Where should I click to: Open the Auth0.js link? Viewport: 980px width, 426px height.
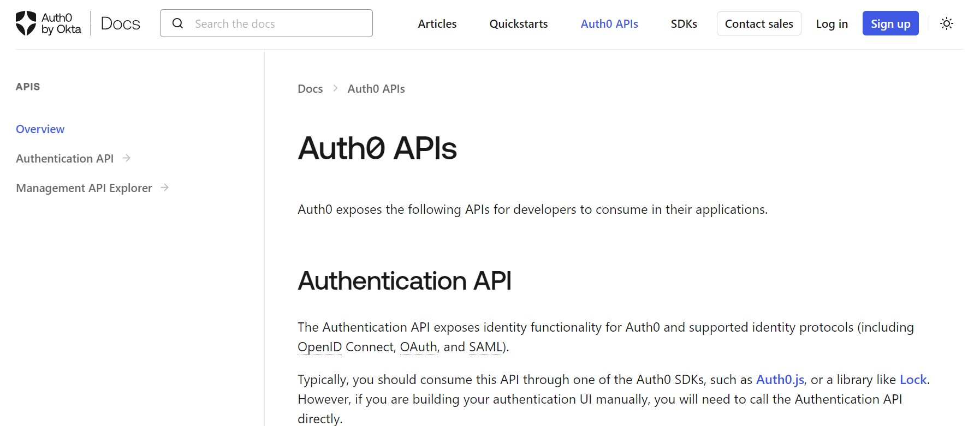point(780,380)
